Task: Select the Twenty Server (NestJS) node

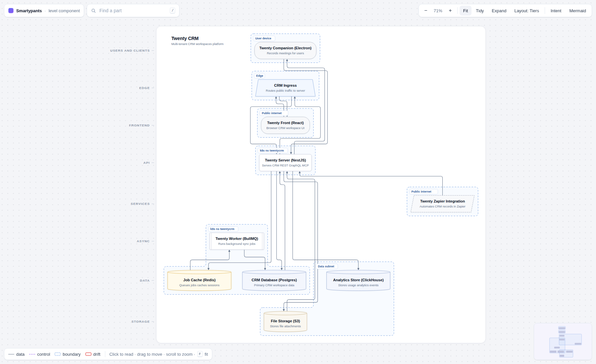Action: tap(285, 162)
